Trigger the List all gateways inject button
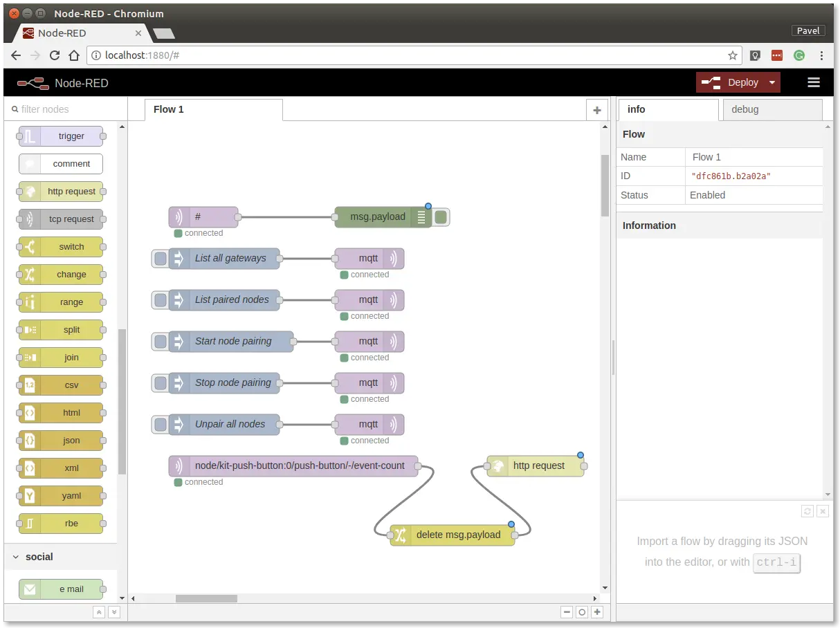 (x=161, y=259)
